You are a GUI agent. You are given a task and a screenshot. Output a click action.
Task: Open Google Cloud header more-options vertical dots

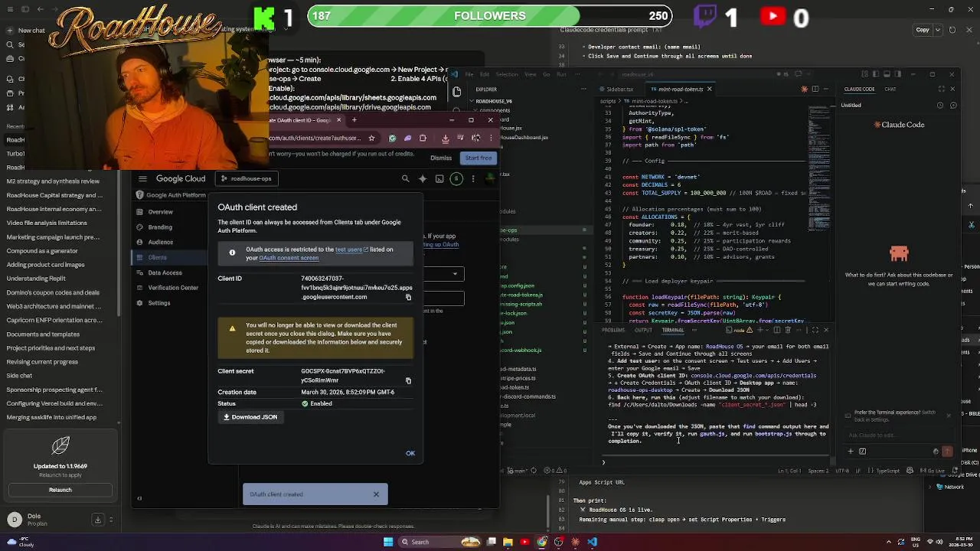tap(473, 178)
